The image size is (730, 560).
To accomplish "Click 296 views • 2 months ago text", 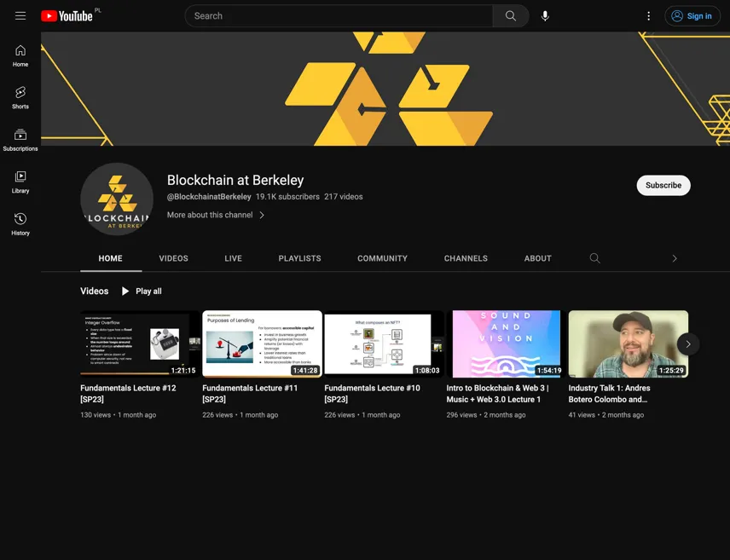I will point(486,415).
